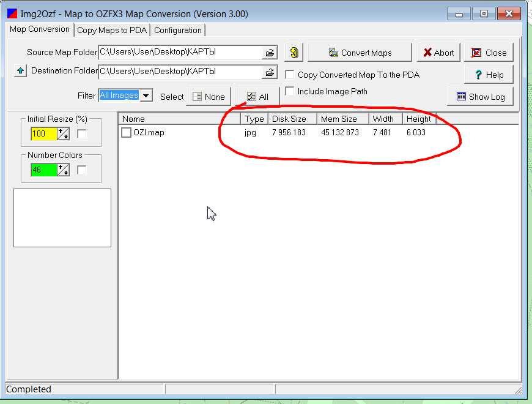The image size is (532, 404).
Task: Browse for Source Map Folder
Action: coord(270,53)
